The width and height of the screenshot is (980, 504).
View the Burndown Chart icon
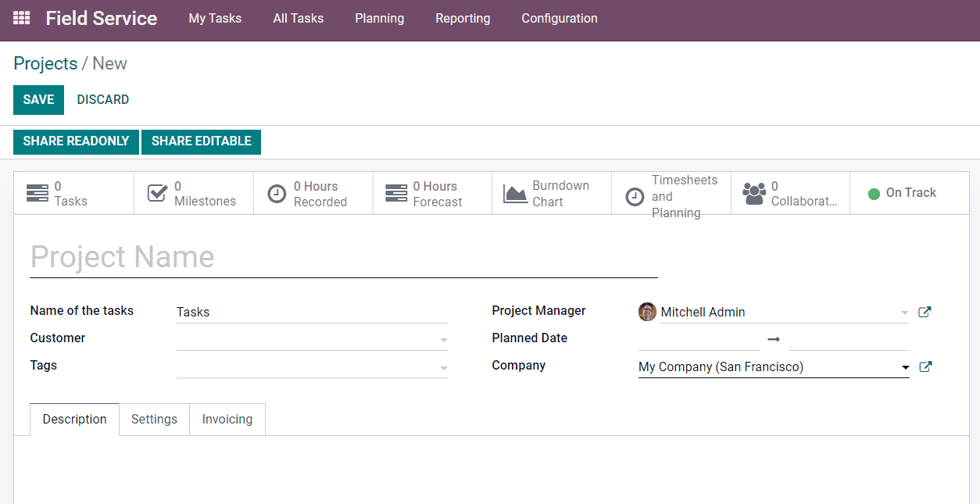click(516, 192)
